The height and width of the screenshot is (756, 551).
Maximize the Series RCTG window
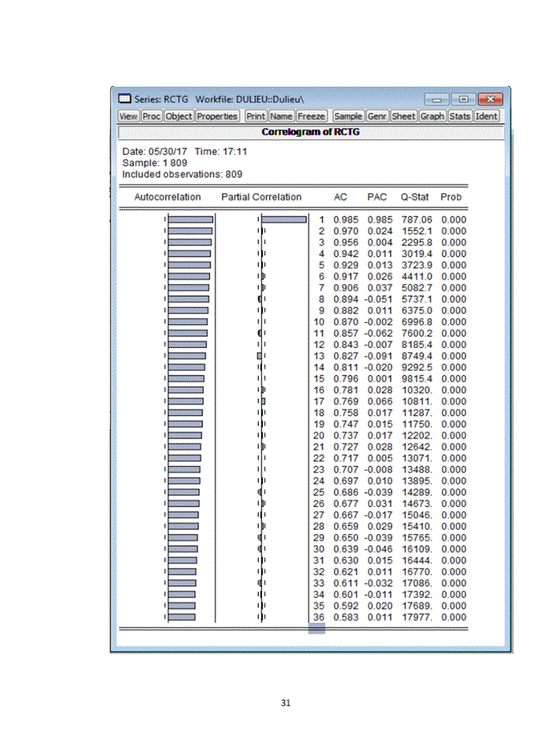tap(464, 99)
